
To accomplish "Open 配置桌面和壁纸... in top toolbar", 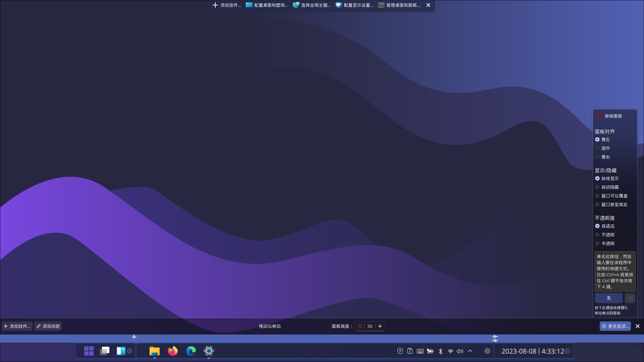I will 267,5.
